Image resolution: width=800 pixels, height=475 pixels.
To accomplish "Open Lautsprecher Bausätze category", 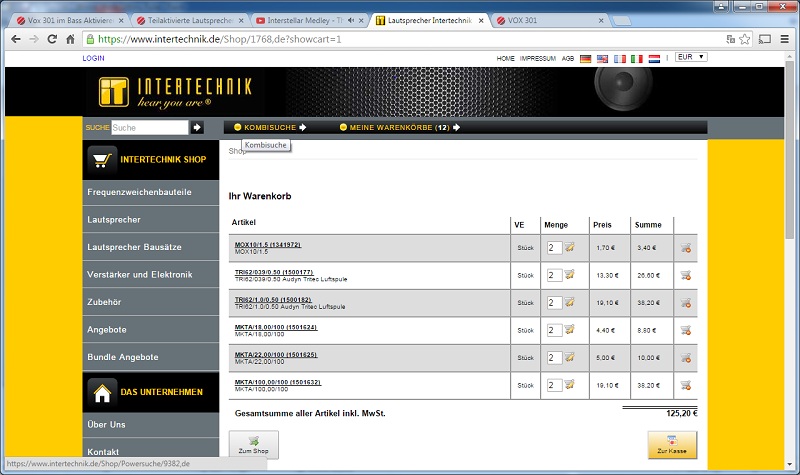I will pyautogui.click(x=151, y=247).
